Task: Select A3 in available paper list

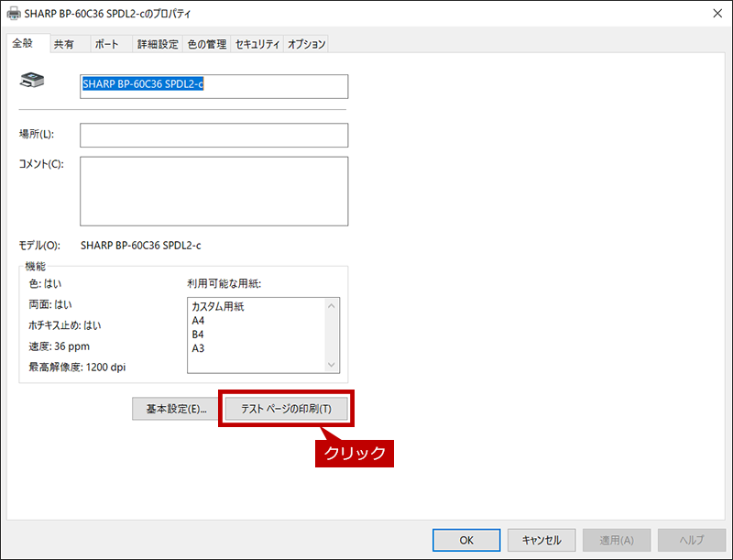Action: tap(198, 348)
